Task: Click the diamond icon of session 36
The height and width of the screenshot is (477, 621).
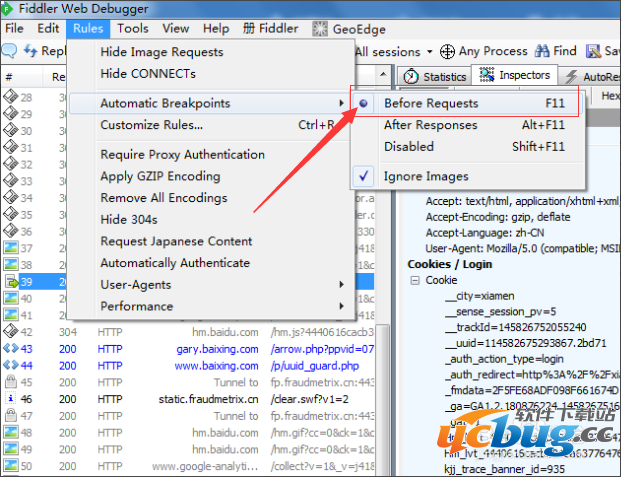Action: click(x=11, y=231)
